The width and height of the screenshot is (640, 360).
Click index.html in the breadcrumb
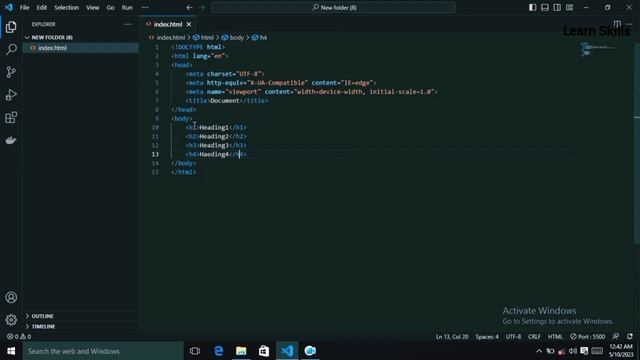pos(171,37)
